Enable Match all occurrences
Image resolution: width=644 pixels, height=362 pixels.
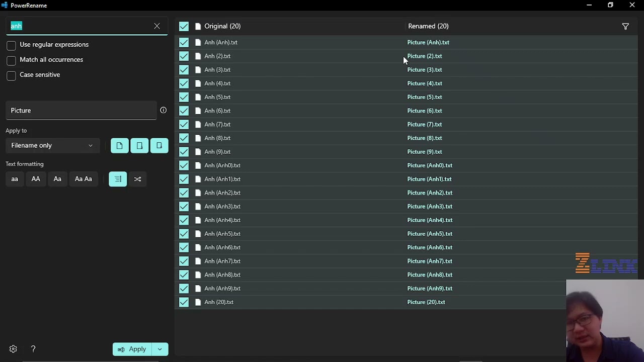pos(11,60)
